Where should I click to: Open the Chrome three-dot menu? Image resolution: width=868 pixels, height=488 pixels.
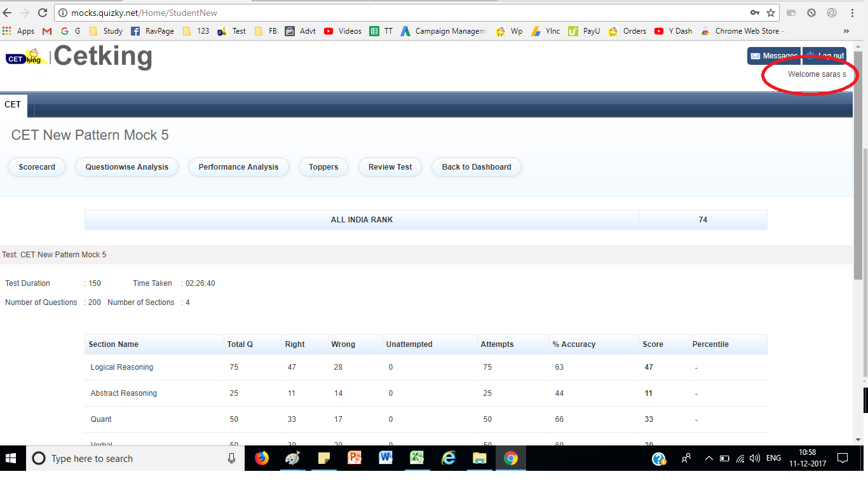tap(851, 13)
